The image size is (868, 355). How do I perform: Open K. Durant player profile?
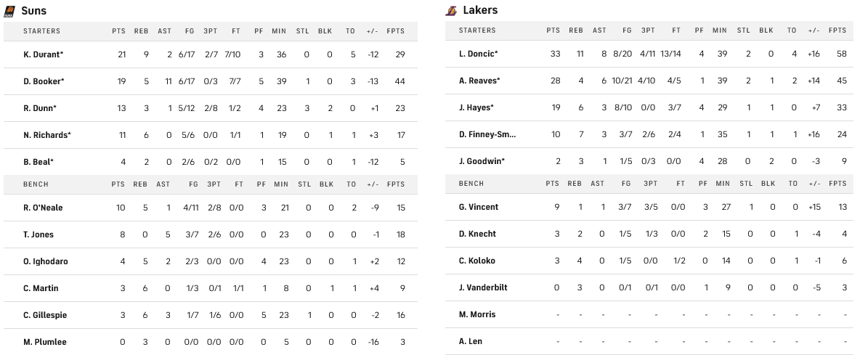tap(44, 54)
